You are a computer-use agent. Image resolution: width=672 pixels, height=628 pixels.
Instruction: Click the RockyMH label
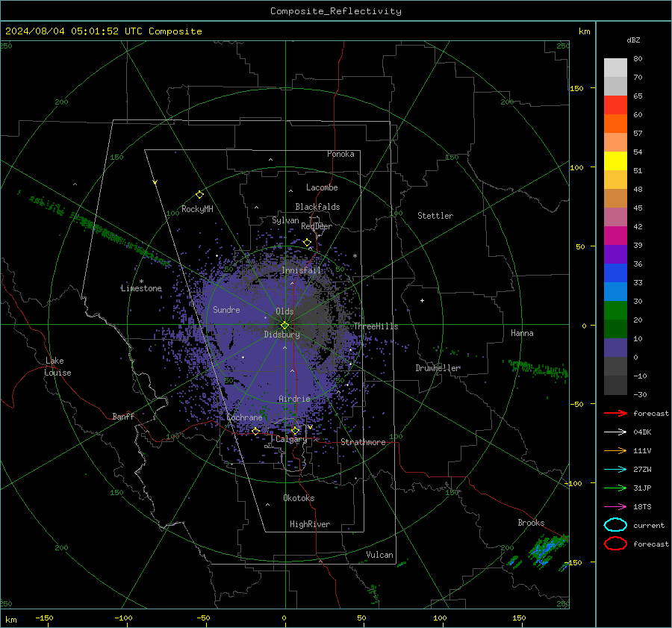197,209
